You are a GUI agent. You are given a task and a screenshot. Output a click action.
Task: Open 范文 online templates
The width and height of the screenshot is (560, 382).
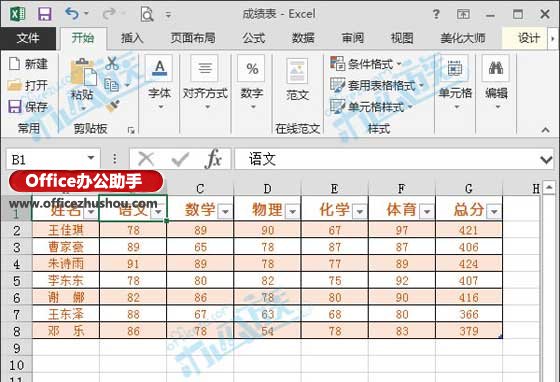(298, 80)
